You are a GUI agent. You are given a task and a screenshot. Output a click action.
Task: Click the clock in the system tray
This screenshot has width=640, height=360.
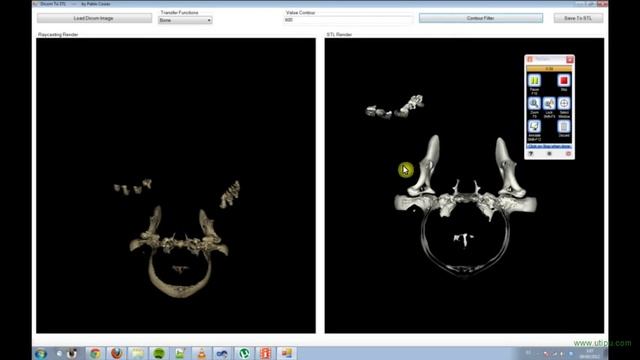[590, 354]
